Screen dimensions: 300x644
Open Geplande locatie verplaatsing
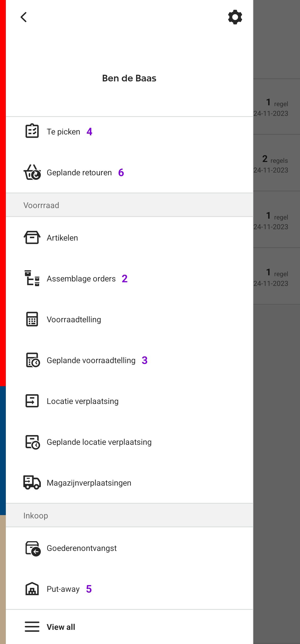pyautogui.click(x=129, y=442)
